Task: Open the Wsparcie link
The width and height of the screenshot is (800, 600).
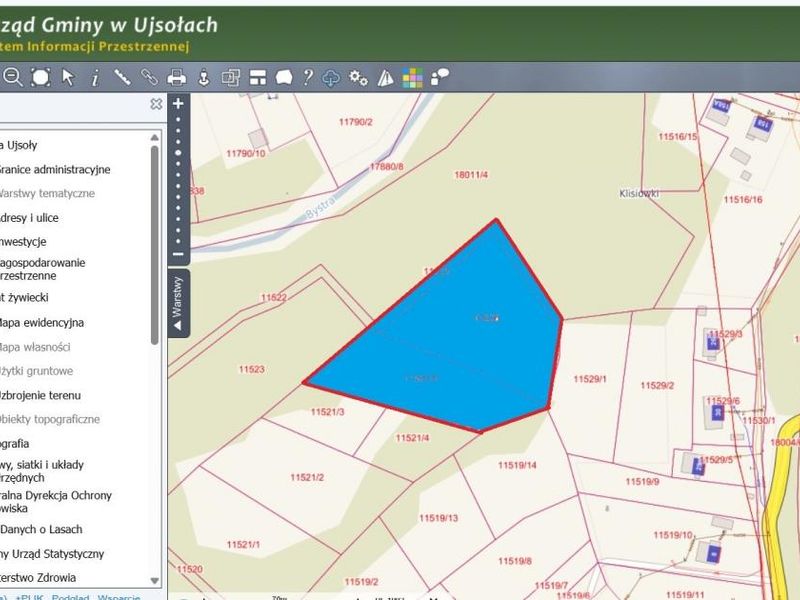Action: 119,597
